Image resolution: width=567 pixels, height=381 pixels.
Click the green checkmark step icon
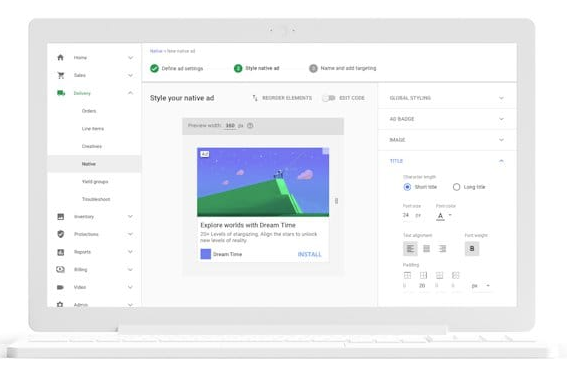154,68
